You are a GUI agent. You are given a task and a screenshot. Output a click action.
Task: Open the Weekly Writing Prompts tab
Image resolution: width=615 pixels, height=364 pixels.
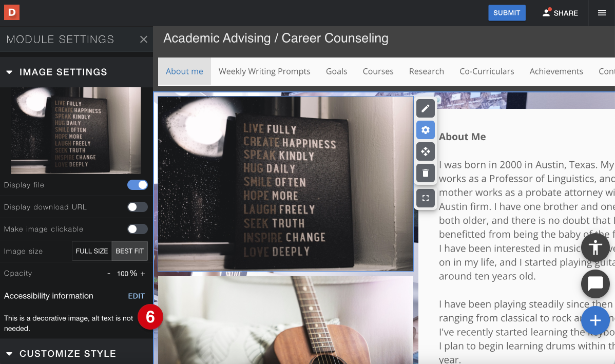click(264, 71)
